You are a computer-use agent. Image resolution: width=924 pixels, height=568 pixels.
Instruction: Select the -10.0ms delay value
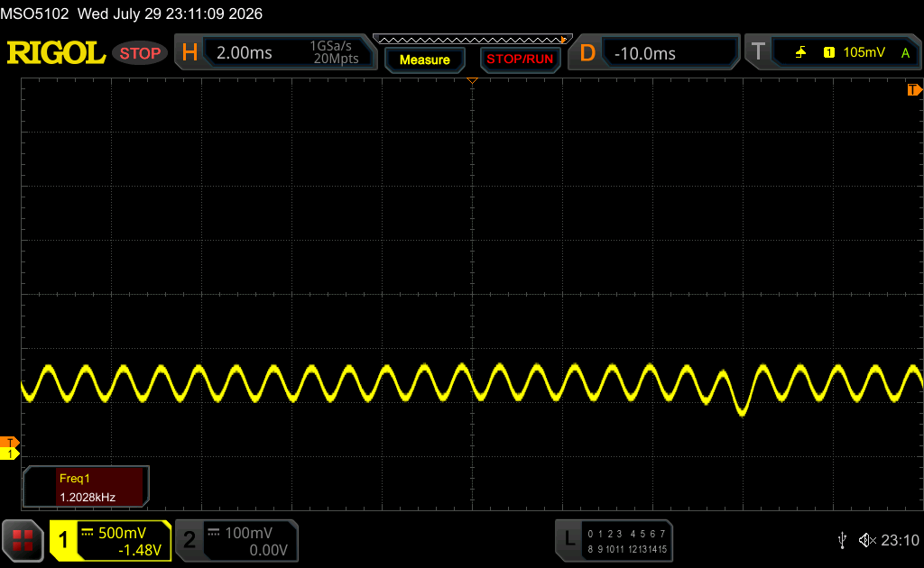[x=644, y=53]
